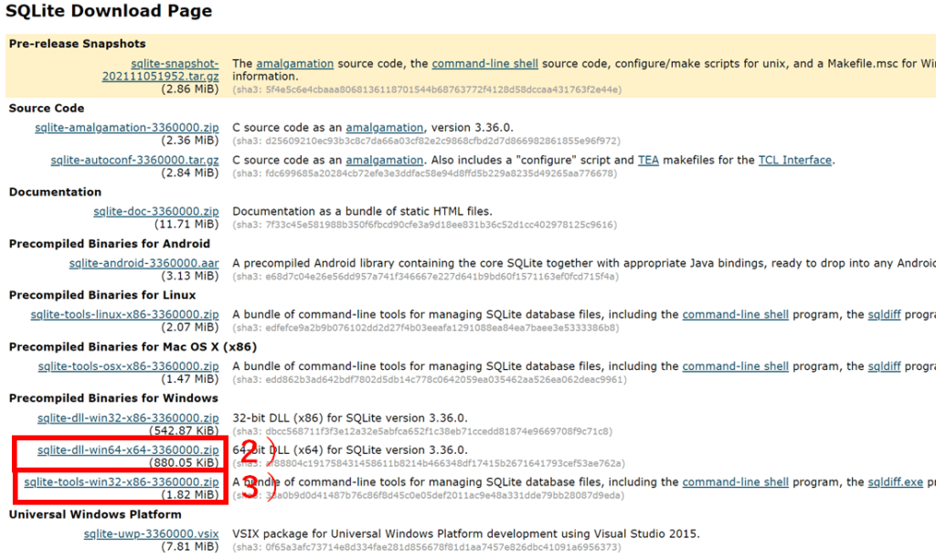936x560 pixels.
Task: Click the '(880.05 KiB)' file size
Action: coord(184,463)
